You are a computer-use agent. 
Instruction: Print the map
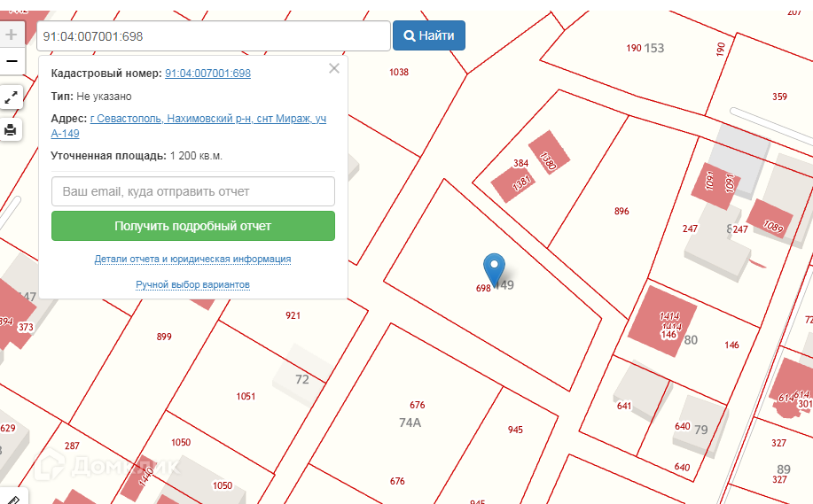tap(12, 130)
